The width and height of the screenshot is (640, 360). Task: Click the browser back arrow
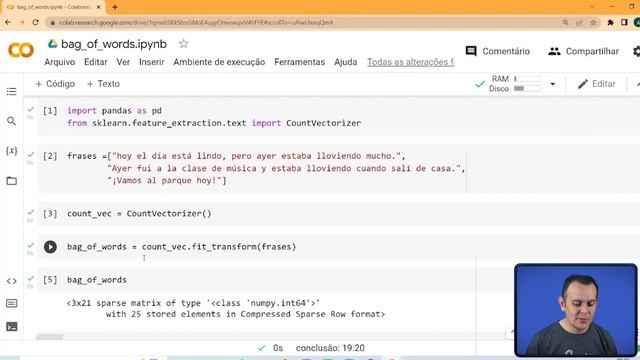[x=8, y=22]
